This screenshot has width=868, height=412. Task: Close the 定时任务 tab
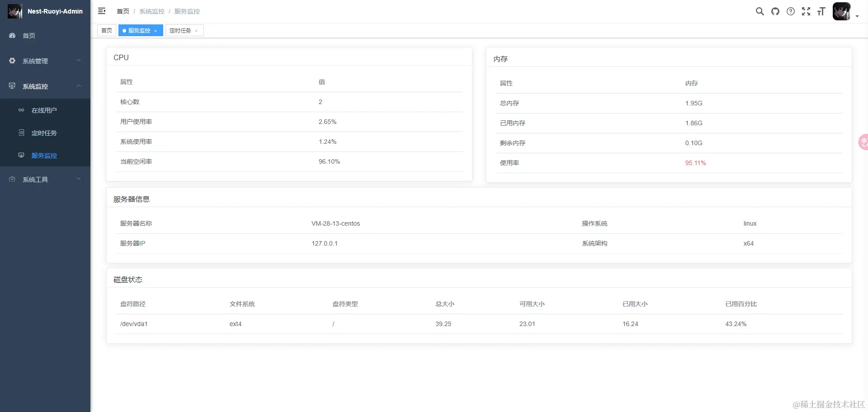pyautogui.click(x=196, y=31)
